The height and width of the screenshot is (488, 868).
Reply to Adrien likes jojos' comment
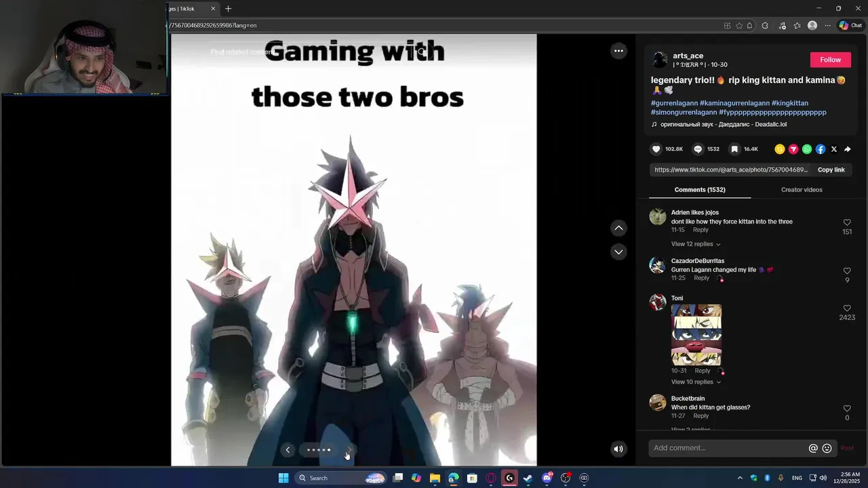[x=701, y=230]
